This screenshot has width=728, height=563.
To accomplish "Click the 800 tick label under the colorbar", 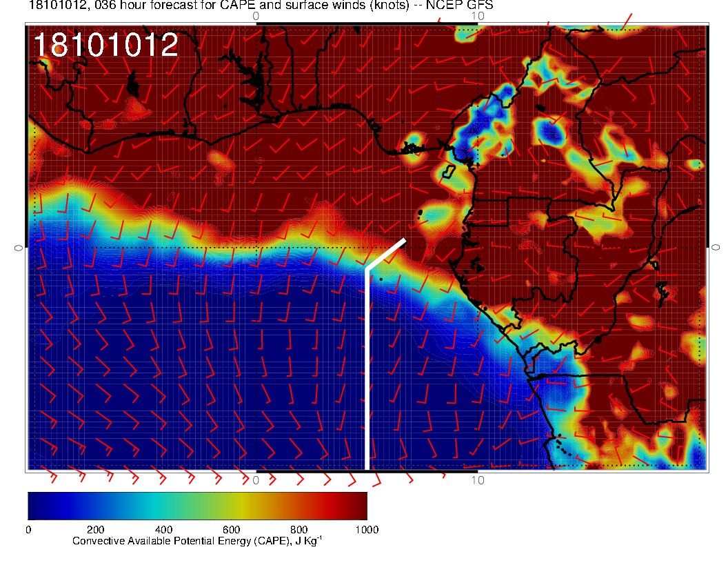I will (299, 530).
